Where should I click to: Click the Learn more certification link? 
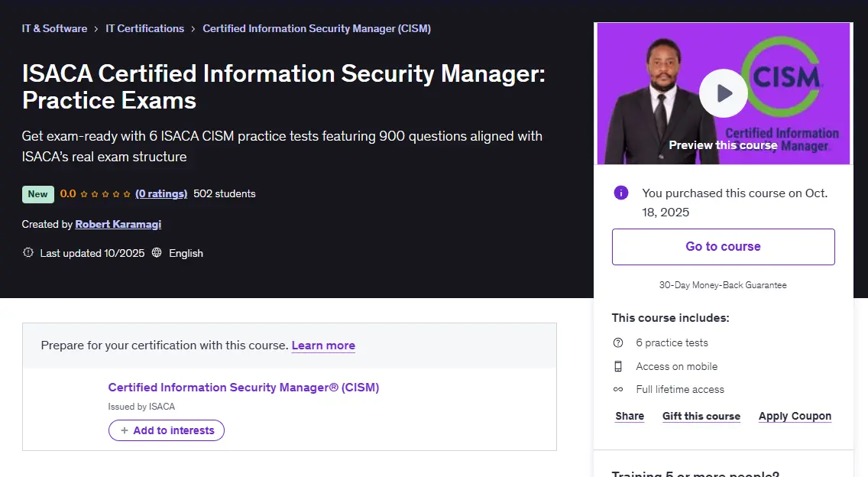click(323, 346)
